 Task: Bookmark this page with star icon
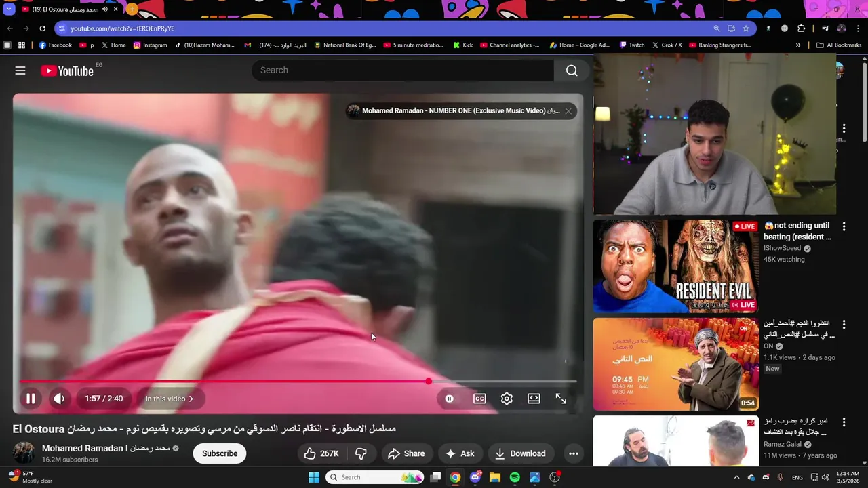tap(746, 28)
